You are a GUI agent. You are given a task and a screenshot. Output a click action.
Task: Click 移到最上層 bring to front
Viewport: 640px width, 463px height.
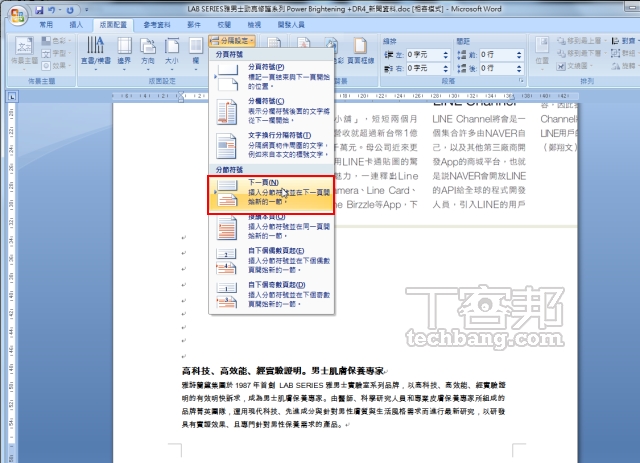(x=580, y=40)
